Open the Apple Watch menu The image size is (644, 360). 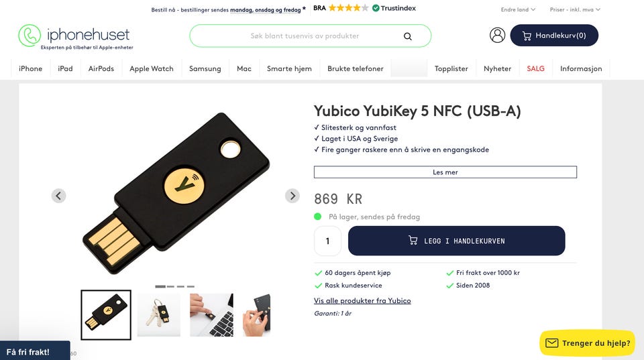152,68
